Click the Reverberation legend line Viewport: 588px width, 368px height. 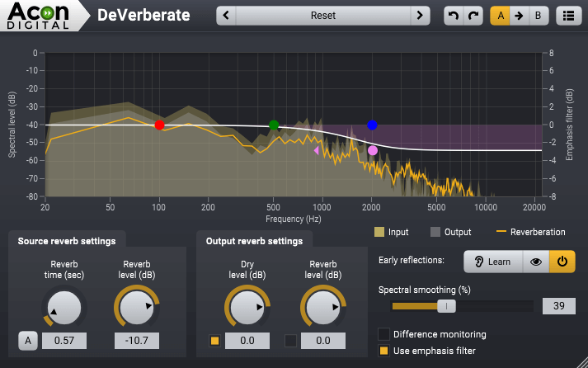pos(501,232)
